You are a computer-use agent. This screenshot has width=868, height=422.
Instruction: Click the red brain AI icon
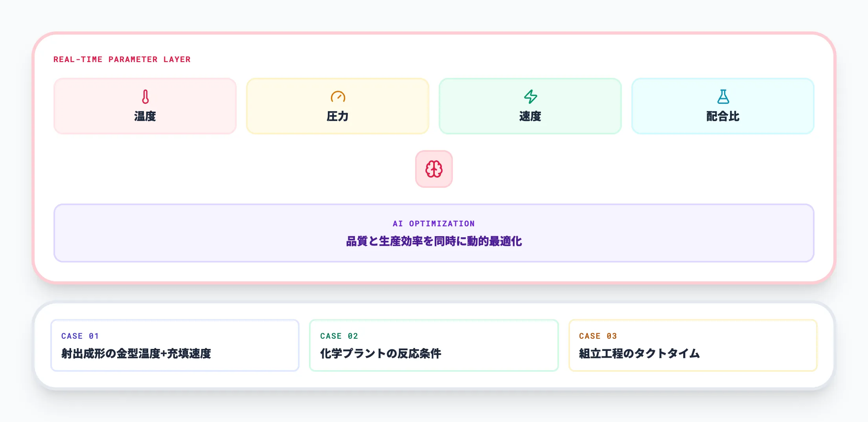[x=434, y=169]
